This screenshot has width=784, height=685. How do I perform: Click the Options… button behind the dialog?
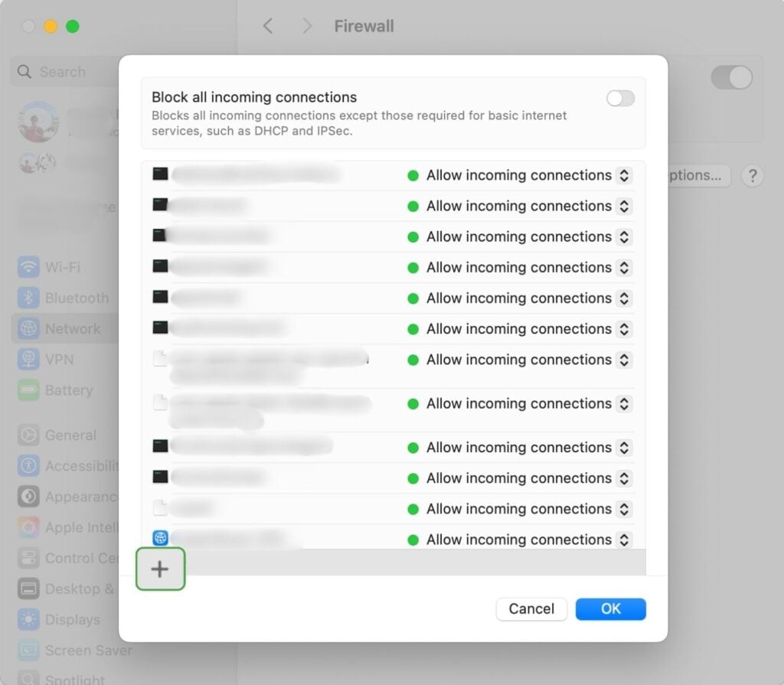698,175
